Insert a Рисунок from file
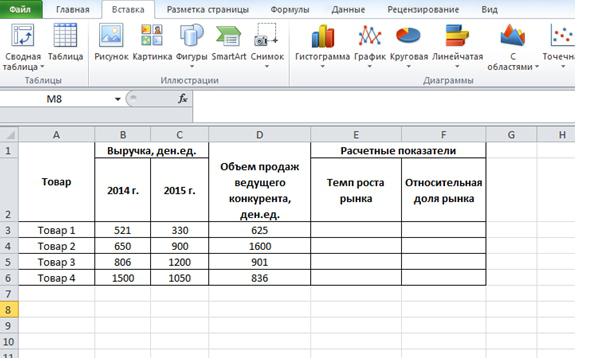Image resolution: width=616 pixels, height=361 pixels. point(112,42)
